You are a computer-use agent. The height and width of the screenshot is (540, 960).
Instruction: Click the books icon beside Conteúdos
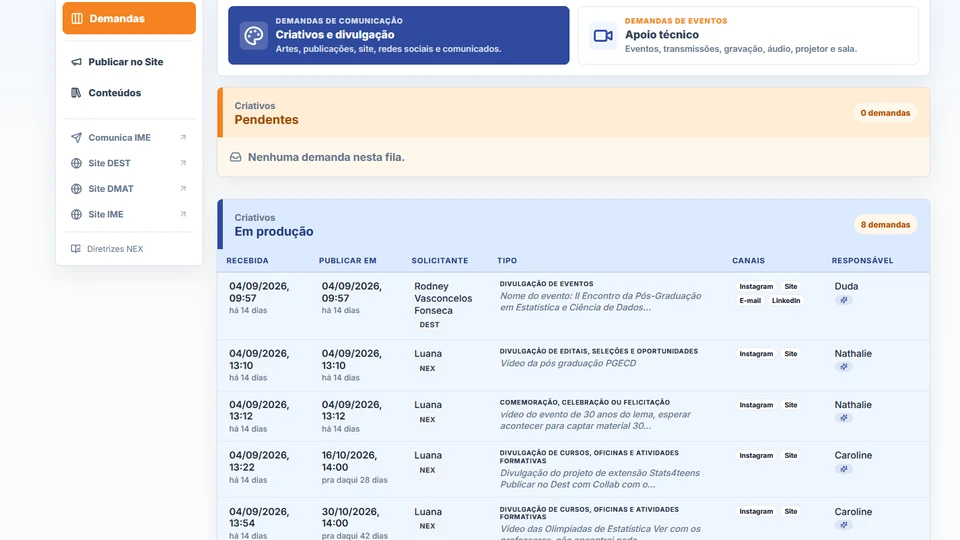click(x=76, y=93)
